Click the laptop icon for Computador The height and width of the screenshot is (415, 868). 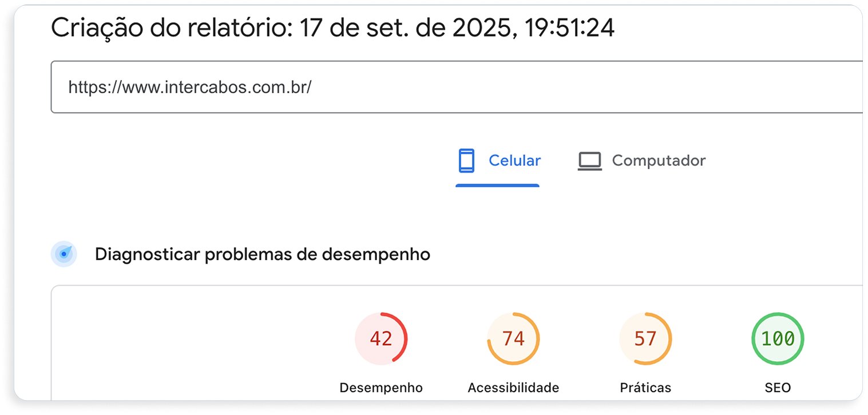(x=590, y=161)
